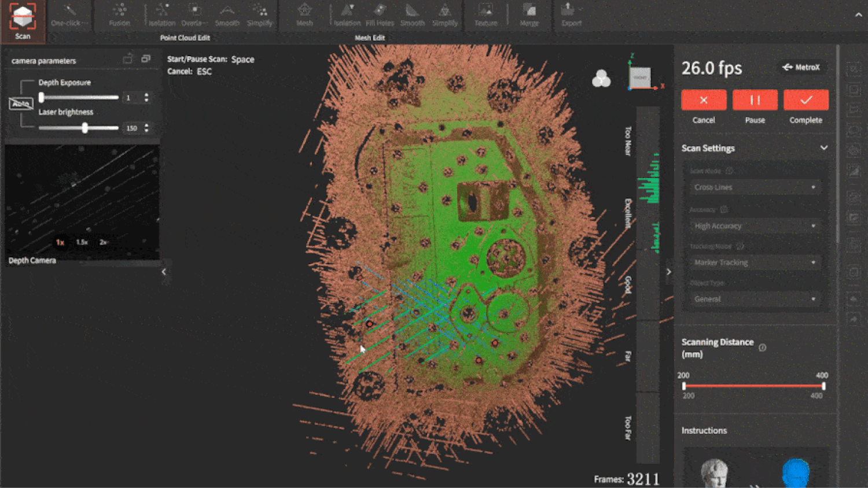The image size is (868, 488).
Task: Select the Fusion point cloud tool
Action: [x=119, y=15]
